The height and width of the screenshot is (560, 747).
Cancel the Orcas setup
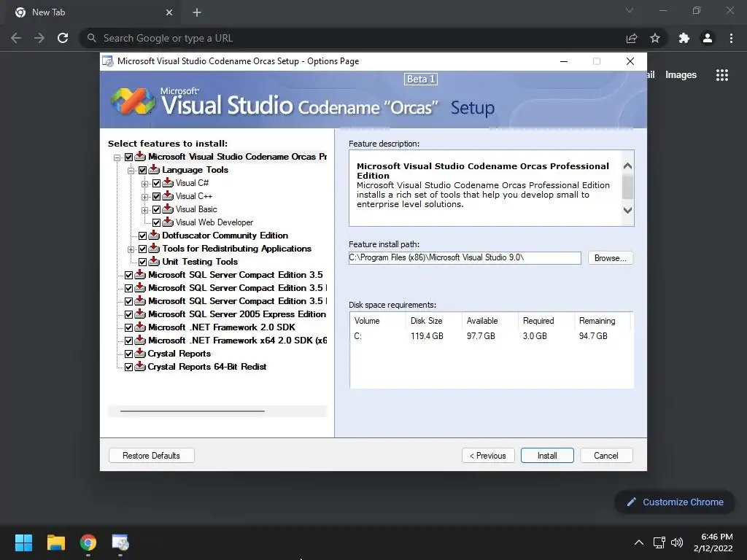[606, 455]
